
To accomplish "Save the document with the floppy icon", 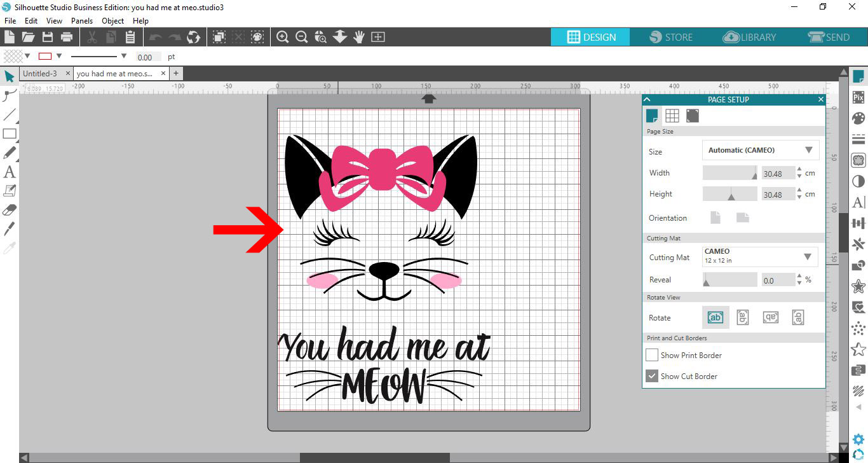I will 47,37.
